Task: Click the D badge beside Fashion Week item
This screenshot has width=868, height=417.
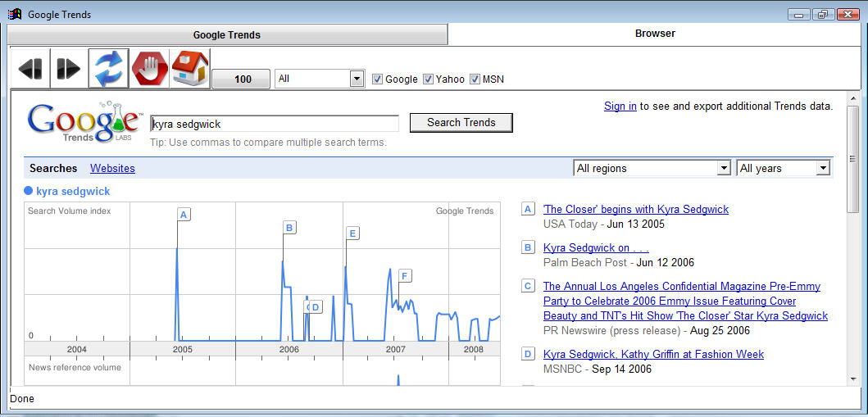Action: (x=528, y=354)
